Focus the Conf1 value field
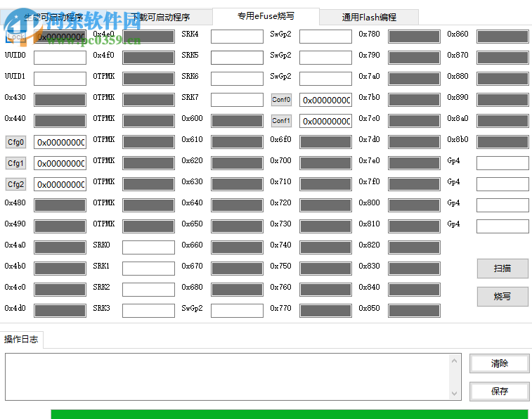This screenshot has height=419, width=532. point(325,121)
